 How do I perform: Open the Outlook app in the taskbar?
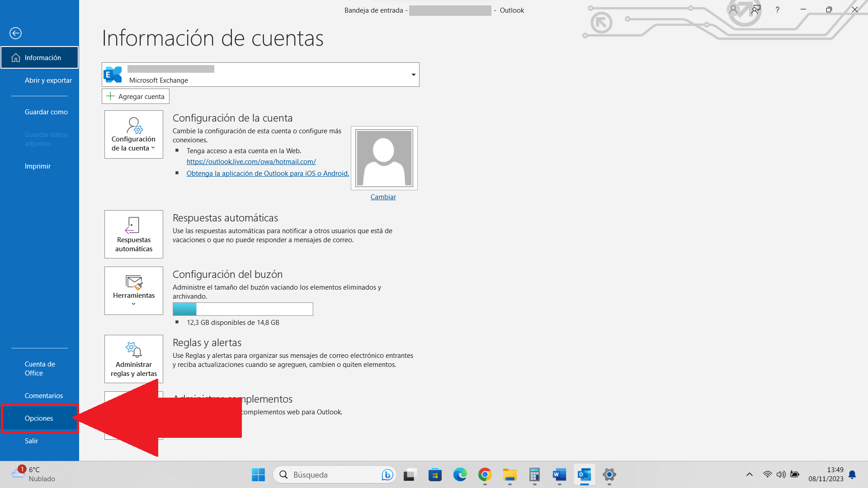584,474
